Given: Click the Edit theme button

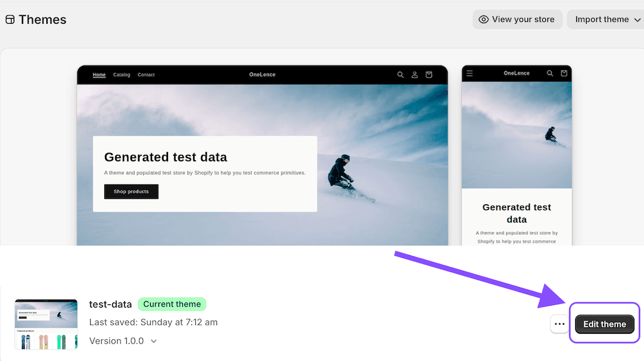Looking at the screenshot, I should 604,324.
